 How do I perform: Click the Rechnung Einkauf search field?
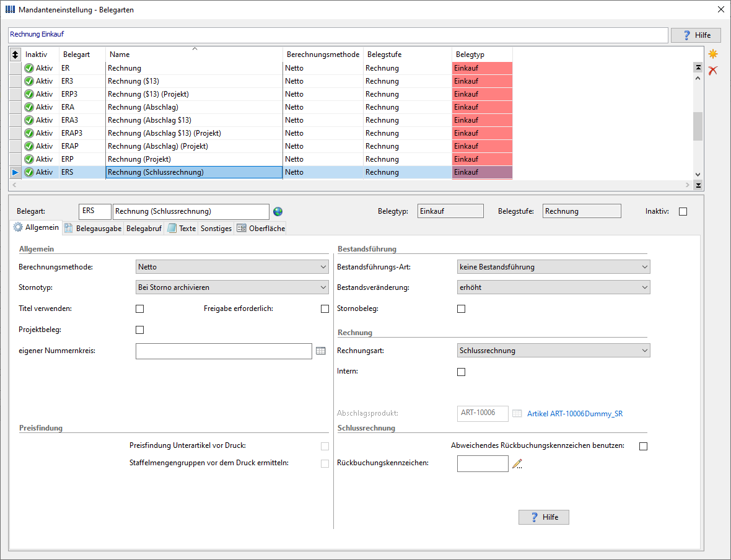(338, 35)
